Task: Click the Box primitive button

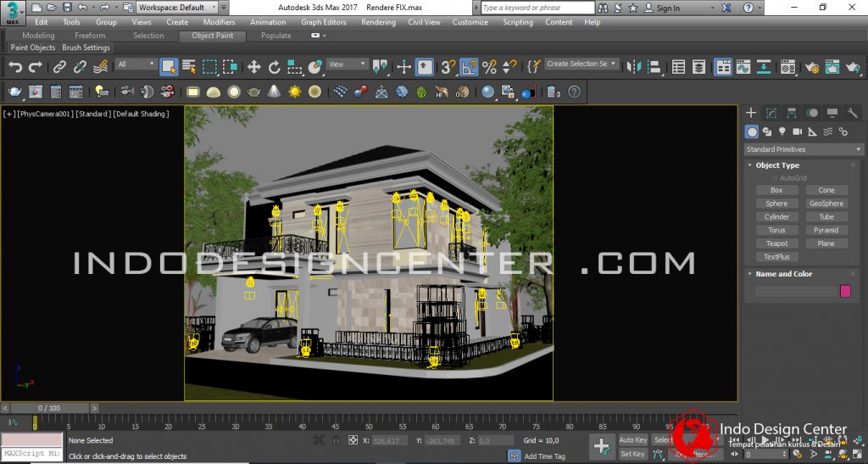Action: (776, 190)
